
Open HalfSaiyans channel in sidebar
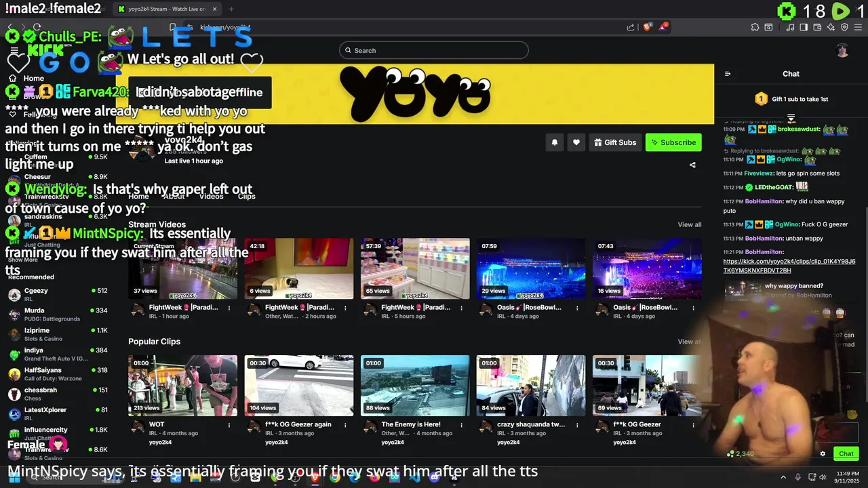58,374
